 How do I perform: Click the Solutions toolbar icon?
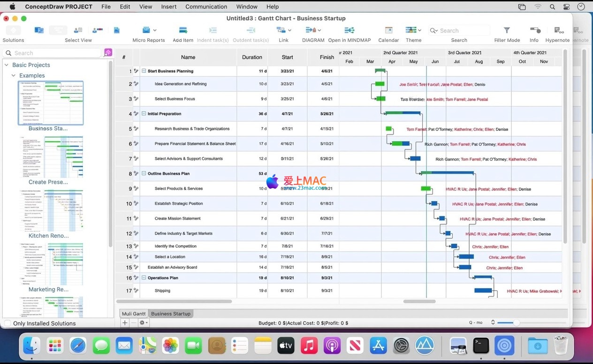click(x=13, y=30)
